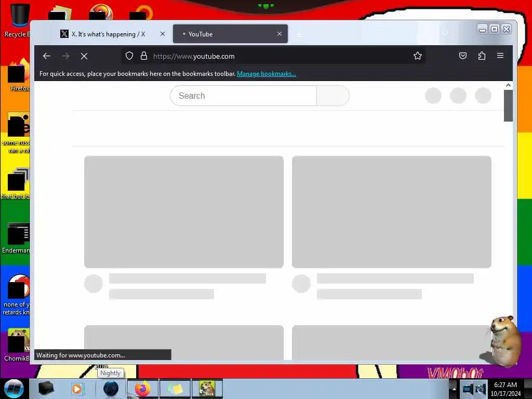Open Firefox application hamburger menu
This screenshot has height=399, width=532.
(500, 56)
